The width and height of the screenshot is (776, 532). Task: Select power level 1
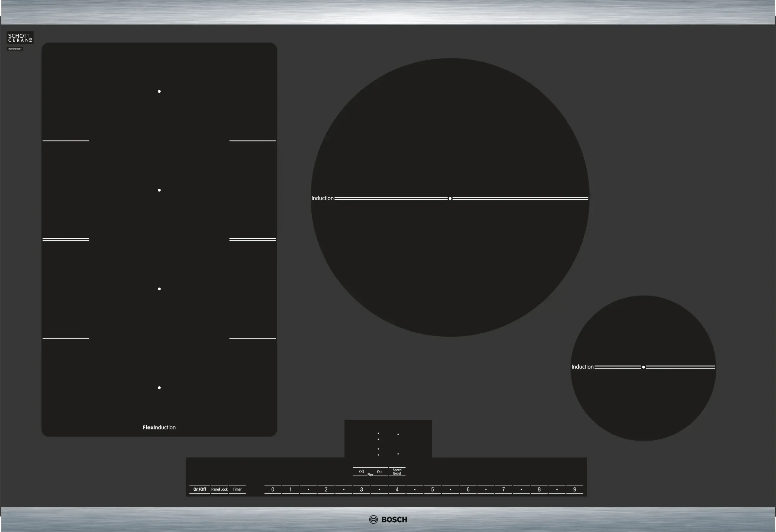click(x=290, y=489)
